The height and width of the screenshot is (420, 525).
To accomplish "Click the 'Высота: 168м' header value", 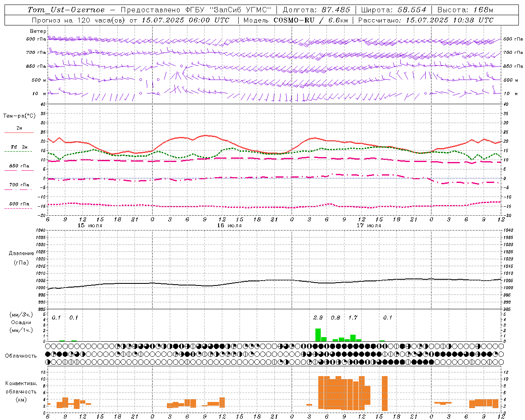I will click(465, 10).
